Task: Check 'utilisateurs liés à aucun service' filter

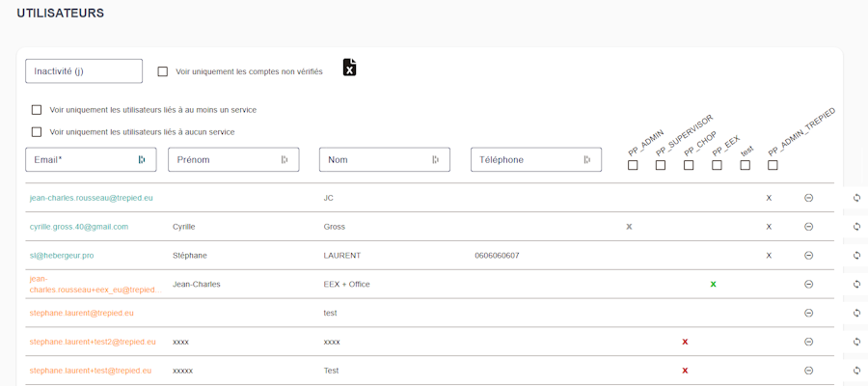Action: [x=37, y=132]
